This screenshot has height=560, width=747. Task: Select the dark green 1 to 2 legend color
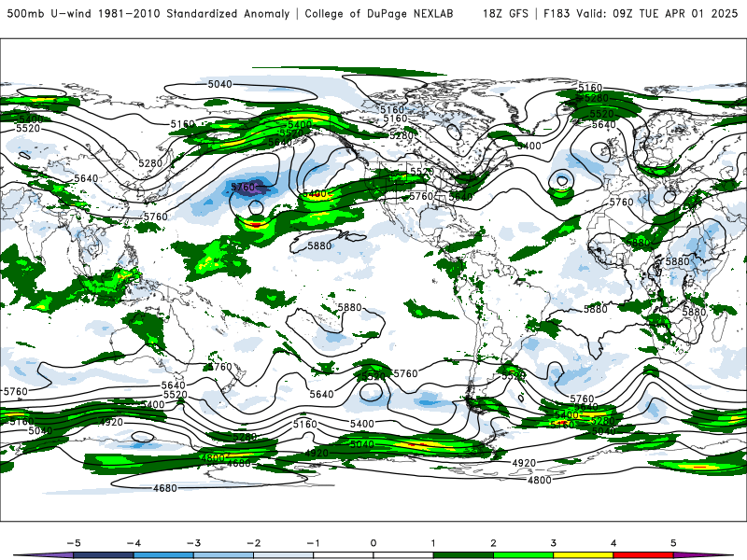[463, 555]
